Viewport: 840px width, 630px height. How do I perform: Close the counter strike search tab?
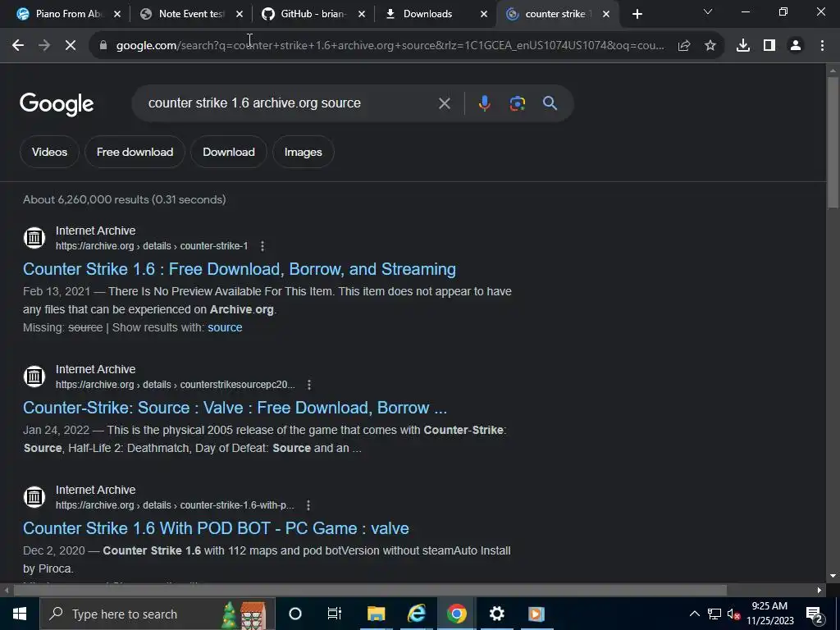coord(606,14)
